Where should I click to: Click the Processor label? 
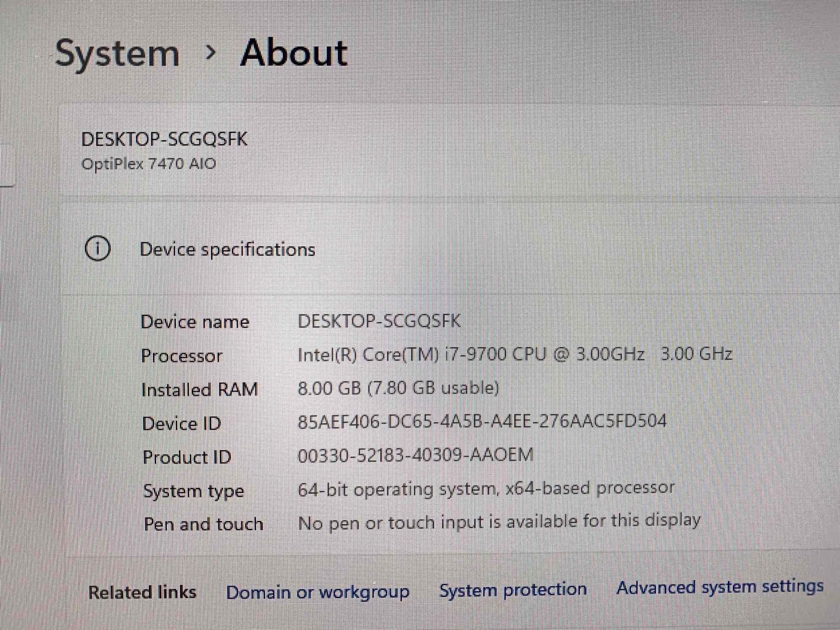(181, 356)
